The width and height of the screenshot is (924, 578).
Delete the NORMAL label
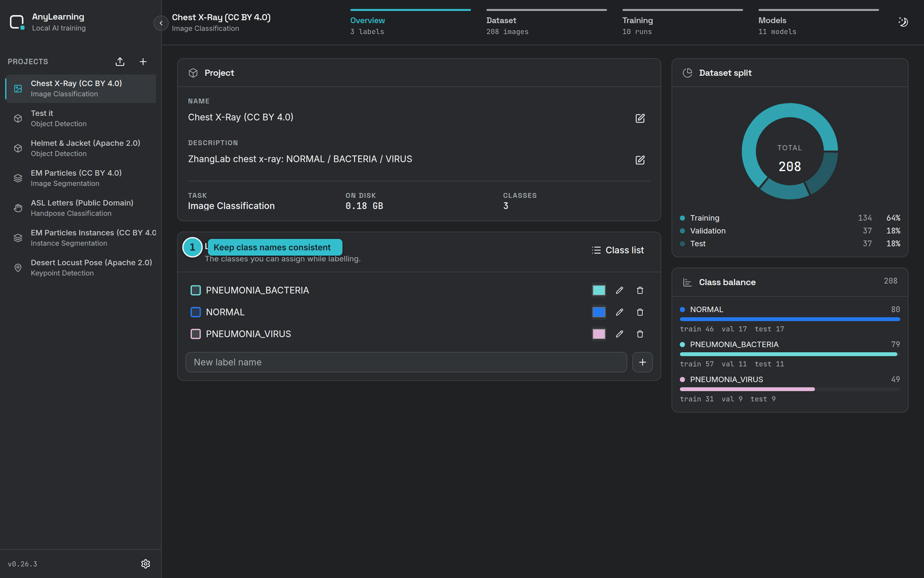pos(640,312)
